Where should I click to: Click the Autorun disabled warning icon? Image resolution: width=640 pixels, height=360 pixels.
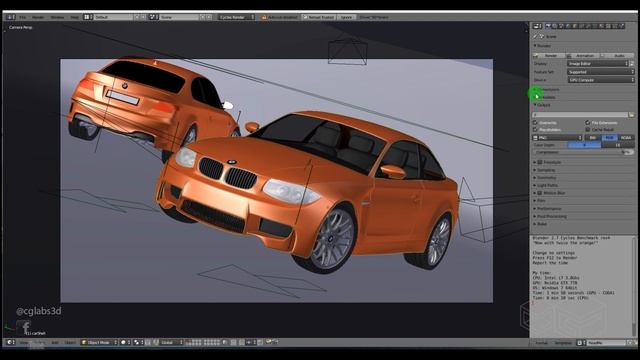[264, 17]
